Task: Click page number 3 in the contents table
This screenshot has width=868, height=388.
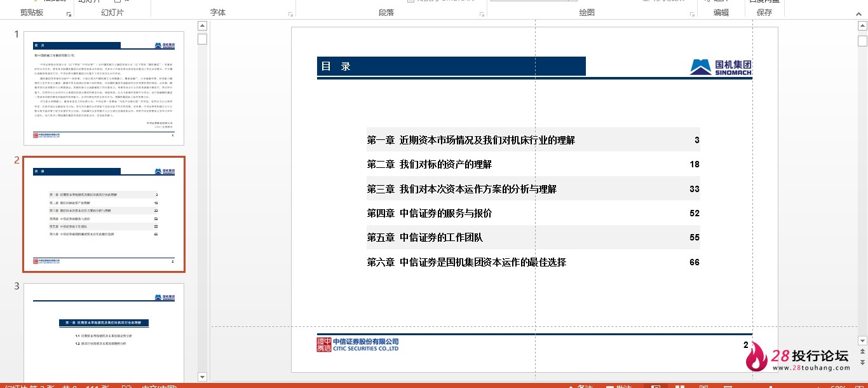Action: click(x=696, y=140)
